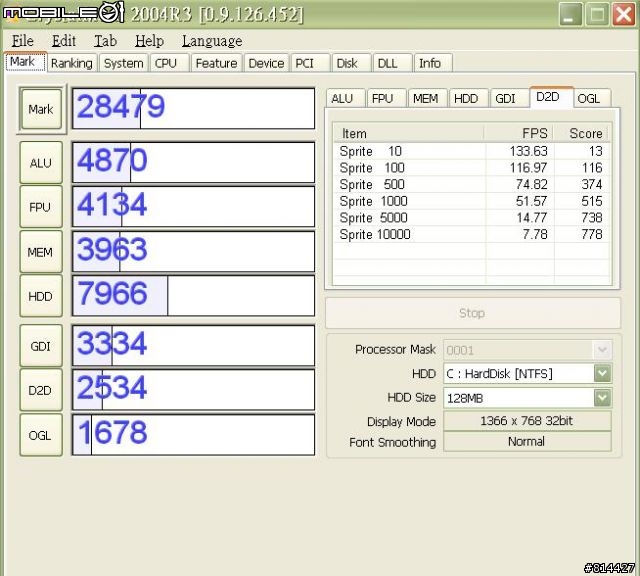Start the MEM benchmark button
The image size is (640, 576).
pyautogui.click(x=41, y=252)
